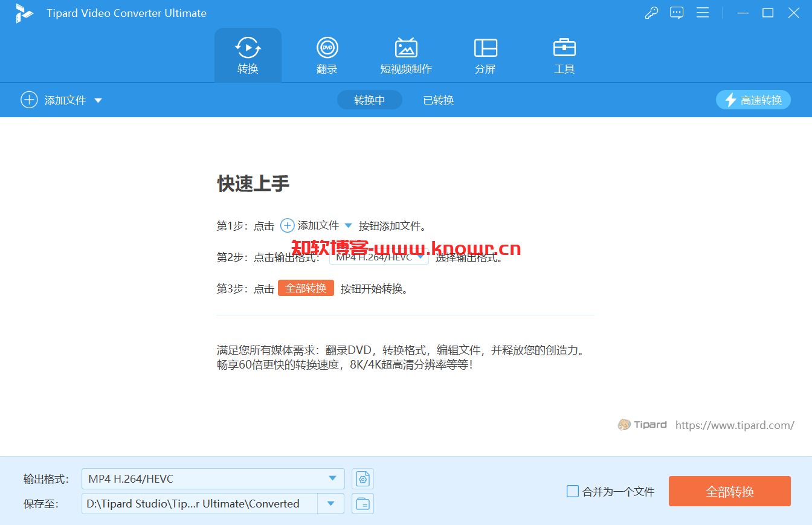This screenshot has height=525, width=812.
Task: Minimize the Tipard window
Action: (x=743, y=13)
